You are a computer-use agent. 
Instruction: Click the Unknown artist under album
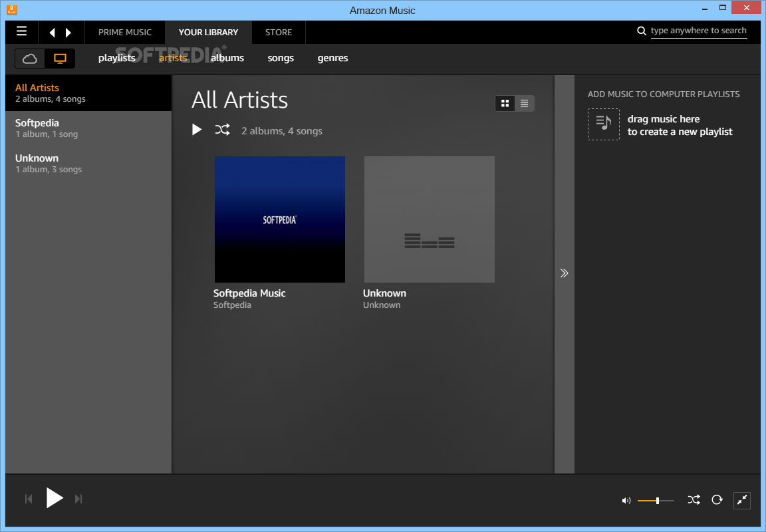point(382,305)
